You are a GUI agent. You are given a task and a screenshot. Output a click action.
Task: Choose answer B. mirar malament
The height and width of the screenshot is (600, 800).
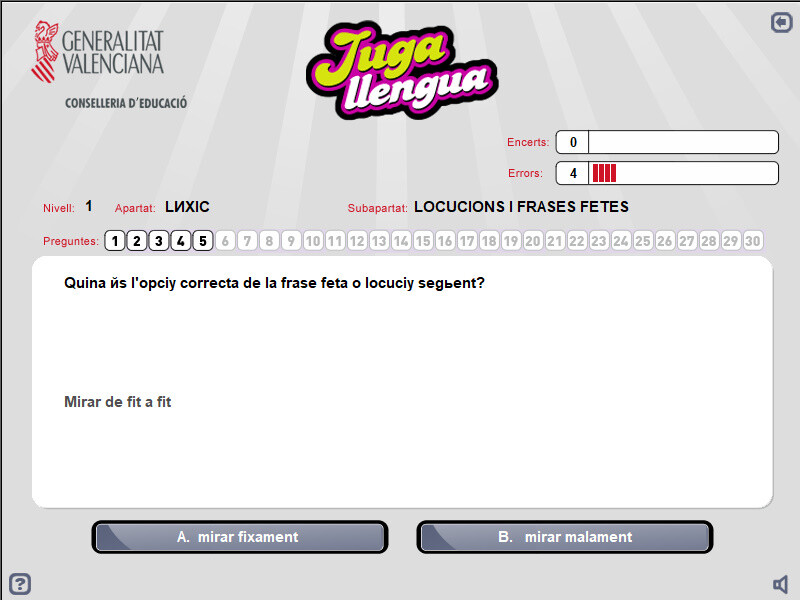pos(565,537)
